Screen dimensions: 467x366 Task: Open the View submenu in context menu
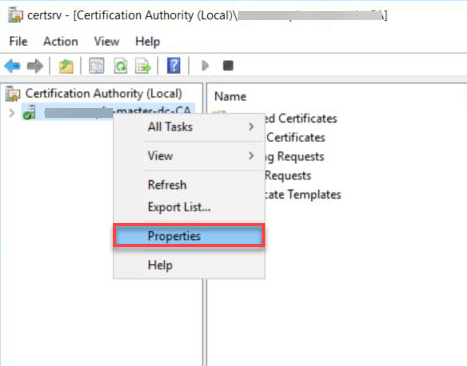[x=189, y=156]
